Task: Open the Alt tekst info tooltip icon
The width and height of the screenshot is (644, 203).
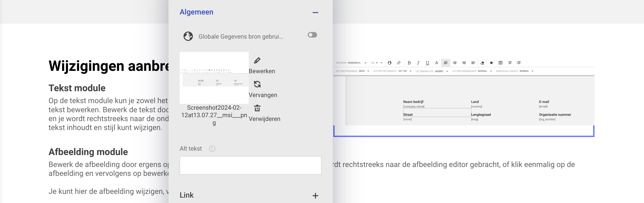Action: click(212, 149)
